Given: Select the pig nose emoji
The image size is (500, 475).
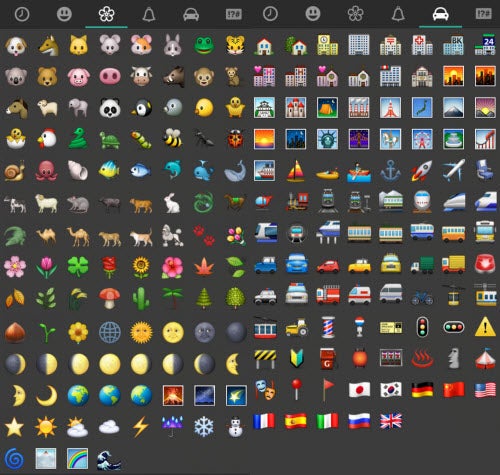Looking at the screenshot, I should pos(110,76).
